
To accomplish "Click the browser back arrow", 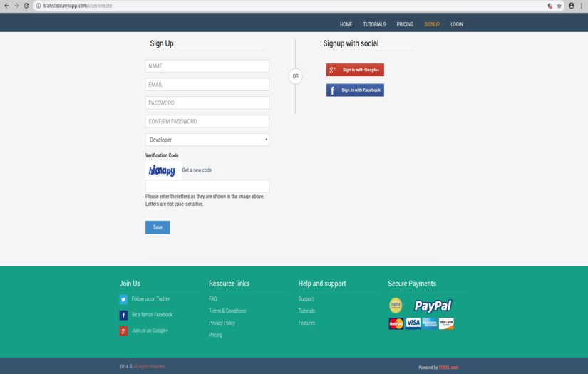I will (x=6, y=6).
